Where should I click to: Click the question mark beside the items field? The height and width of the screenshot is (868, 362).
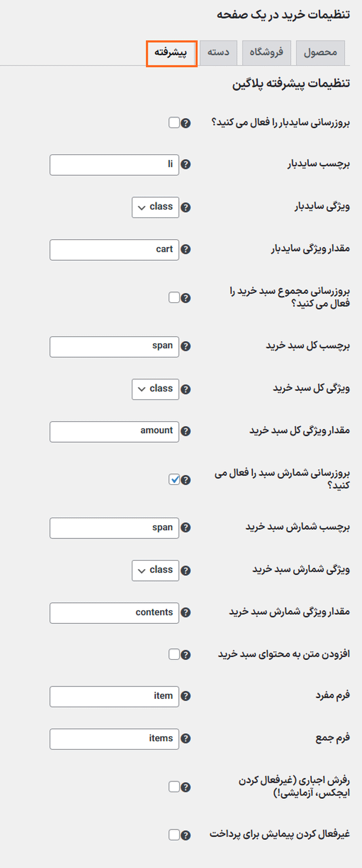coord(185,739)
